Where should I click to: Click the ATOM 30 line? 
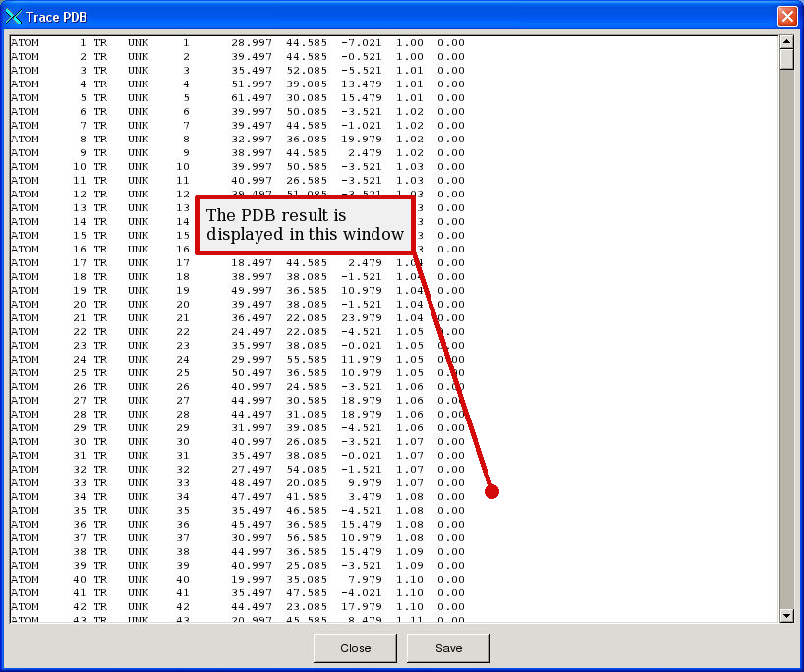(x=236, y=442)
